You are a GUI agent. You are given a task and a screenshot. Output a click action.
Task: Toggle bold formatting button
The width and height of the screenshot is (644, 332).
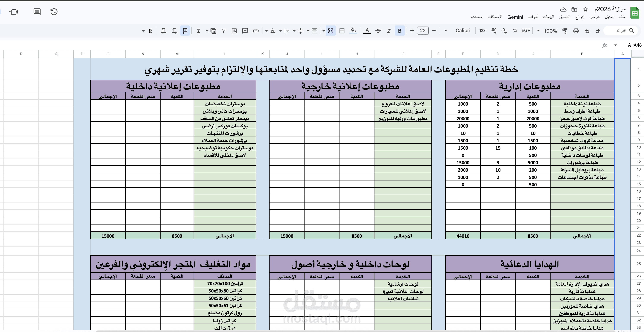tap(399, 31)
